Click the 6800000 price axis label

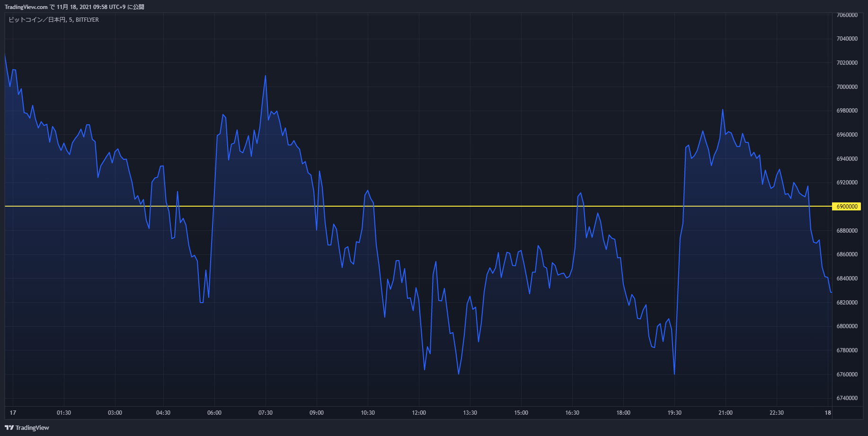pos(847,326)
